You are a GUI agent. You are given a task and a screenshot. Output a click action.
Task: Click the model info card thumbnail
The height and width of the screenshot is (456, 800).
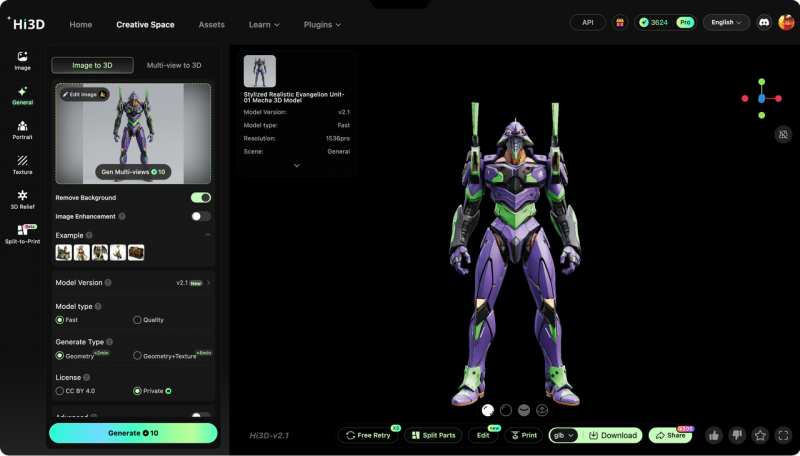(x=260, y=71)
